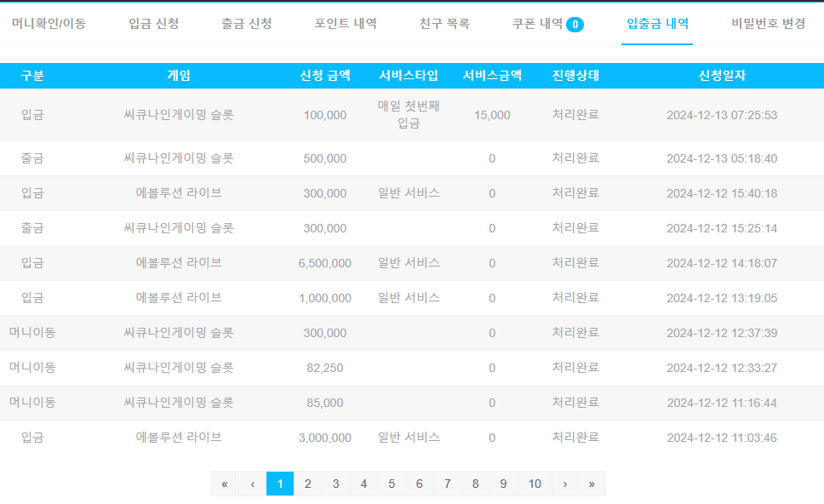Go to pagination page 4
Viewport: 824px width, 504px height.
pos(363,484)
